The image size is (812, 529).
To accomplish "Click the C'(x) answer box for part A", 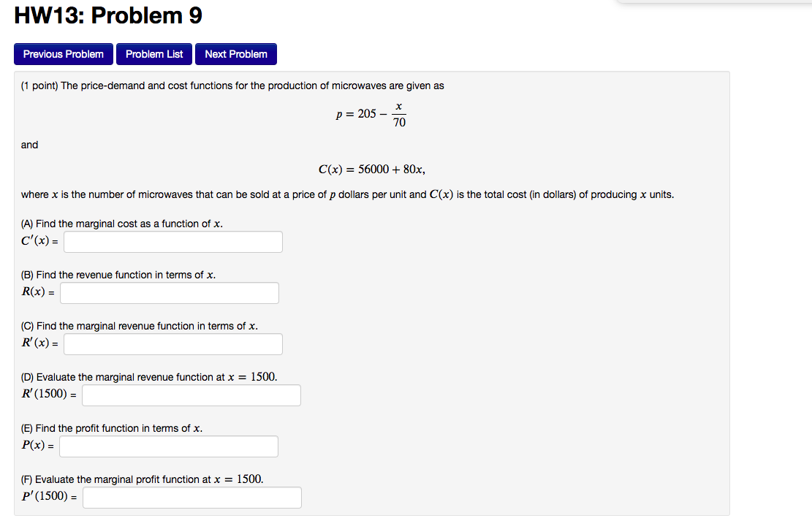I will point(172,241).
